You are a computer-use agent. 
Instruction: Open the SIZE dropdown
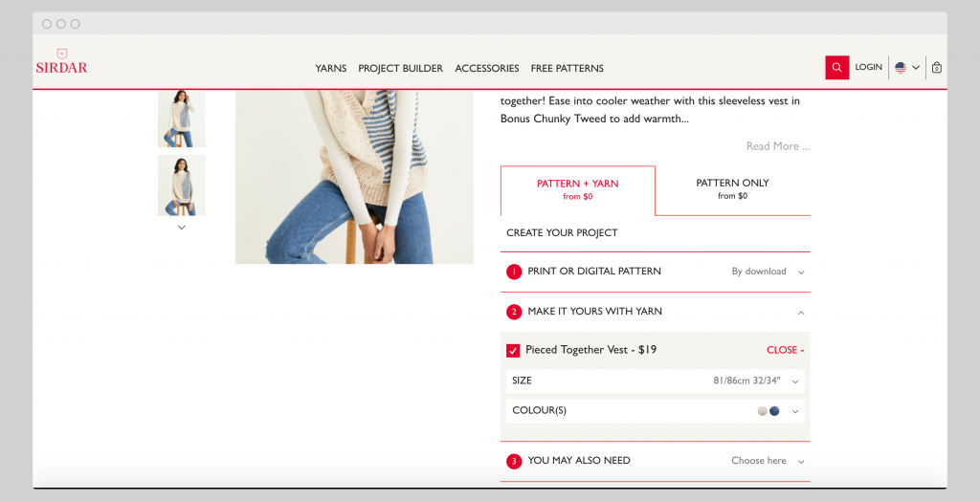click(655, 381)
